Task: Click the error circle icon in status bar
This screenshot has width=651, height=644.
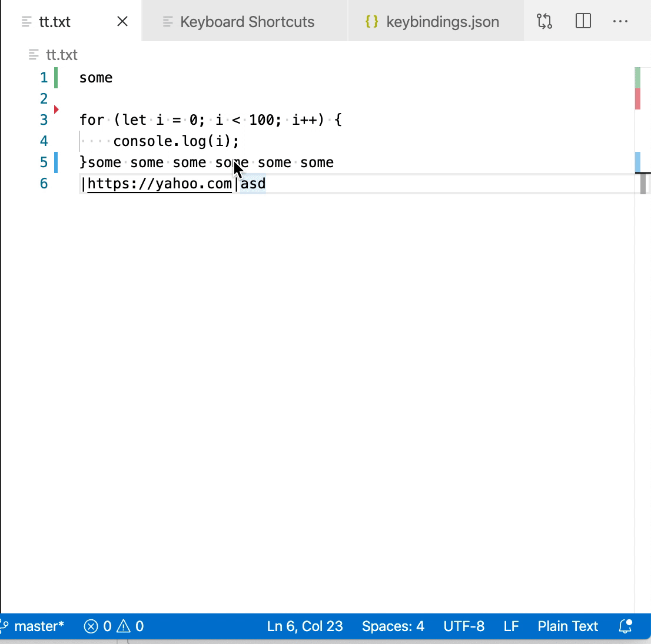Action: (x=91, y=626)
